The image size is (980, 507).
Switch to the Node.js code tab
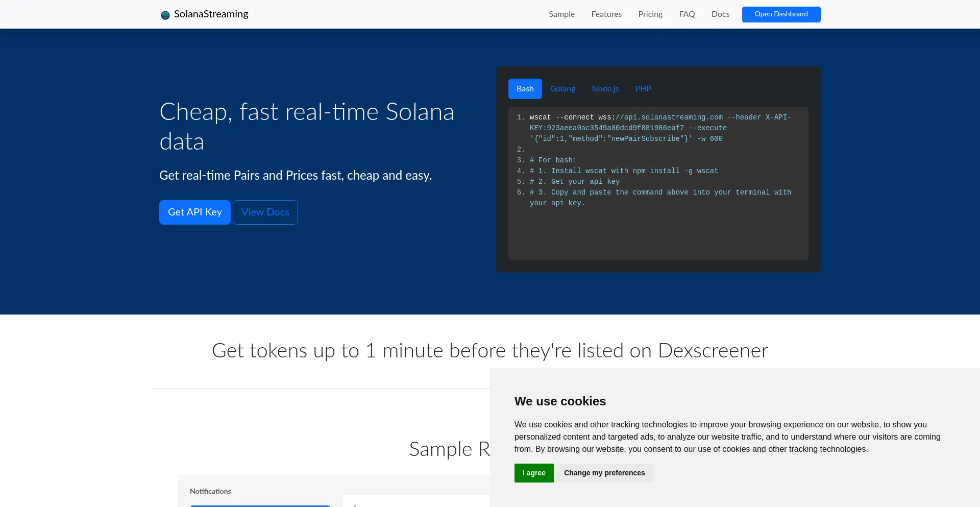605,89
